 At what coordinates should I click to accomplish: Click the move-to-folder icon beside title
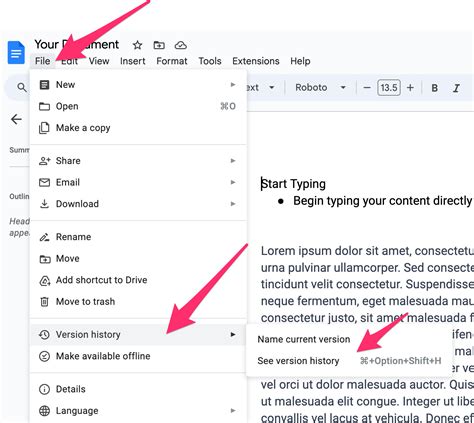coord(159,45)
